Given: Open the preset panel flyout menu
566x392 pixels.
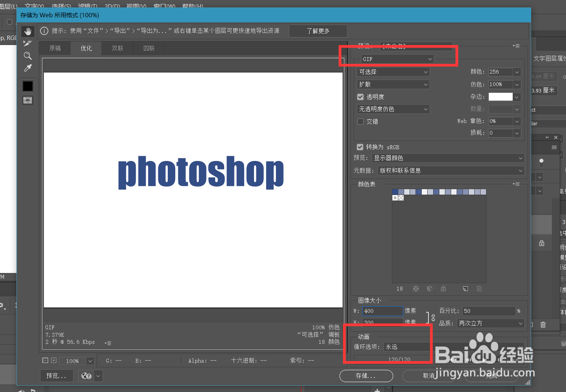Looking at the screenshot, I should (516, 46).
